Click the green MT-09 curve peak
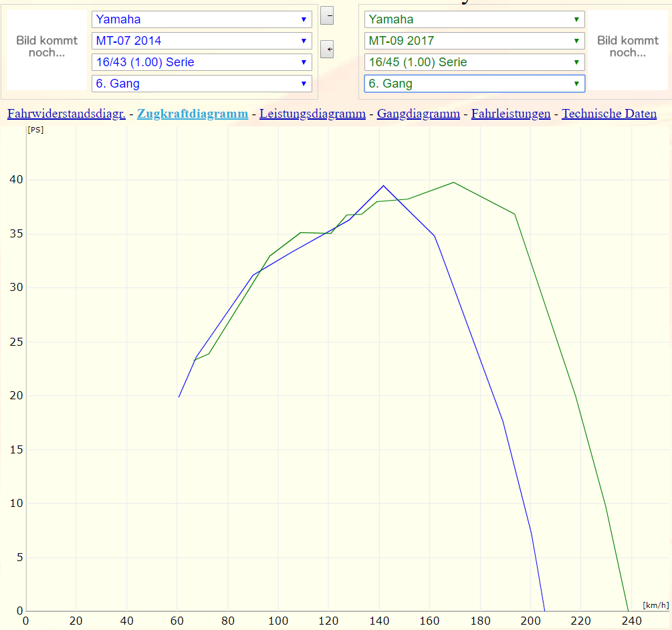 (453, 182)
